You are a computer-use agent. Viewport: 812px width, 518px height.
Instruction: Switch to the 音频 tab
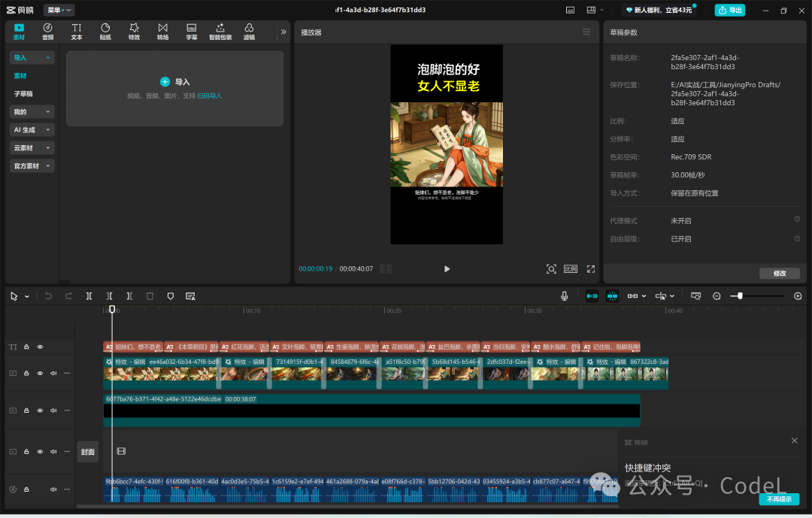coord(47,32)
